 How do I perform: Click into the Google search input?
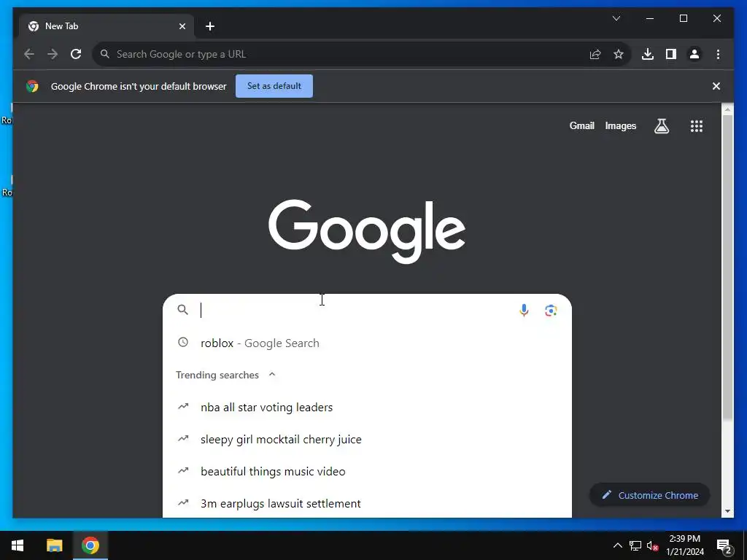(355, 310)
